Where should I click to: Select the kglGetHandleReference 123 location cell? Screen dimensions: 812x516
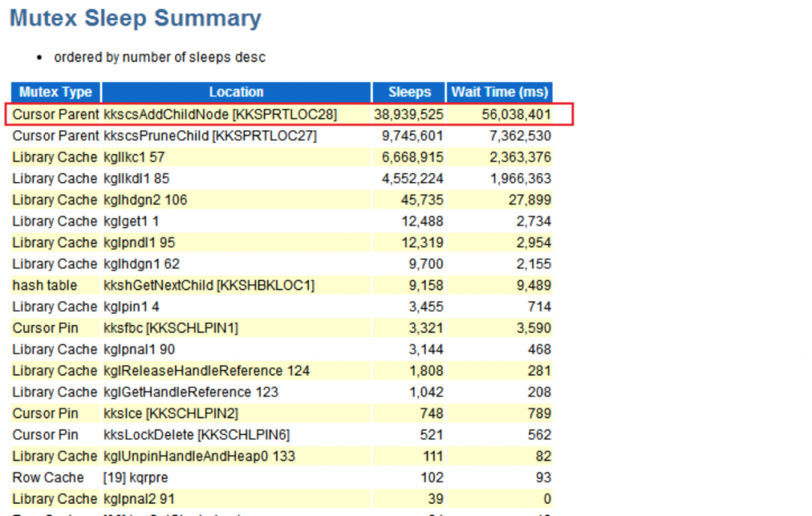coord(190,392)
